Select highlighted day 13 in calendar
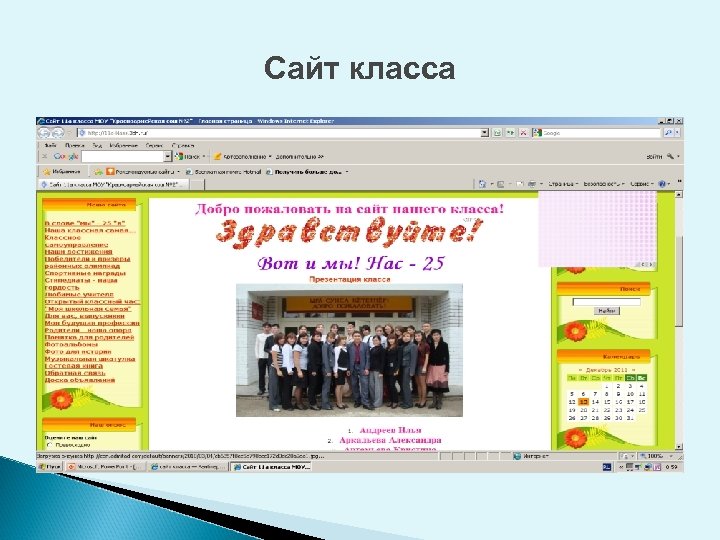The height and width of the screenshot is (540, 720). 583,402
